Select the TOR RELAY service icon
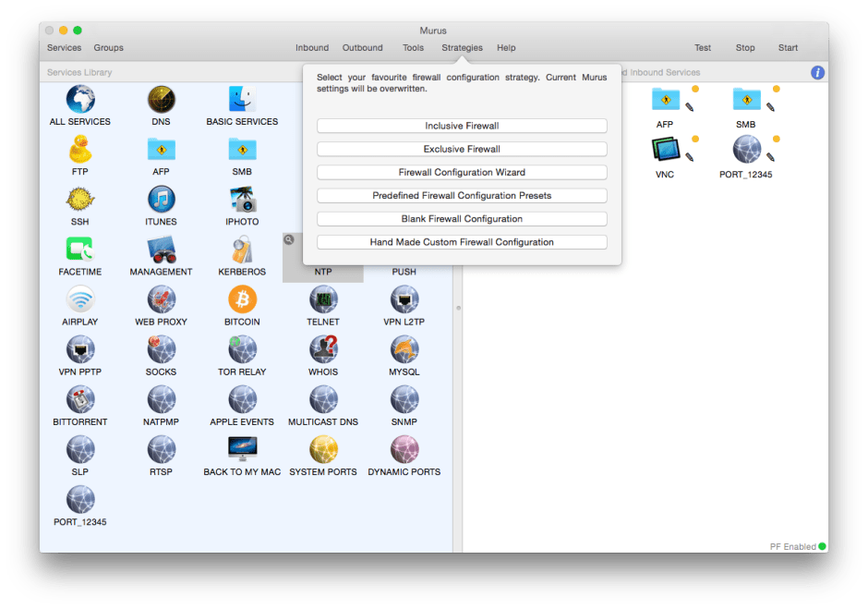The image size is (868, 609). click(x=241, y=349)
